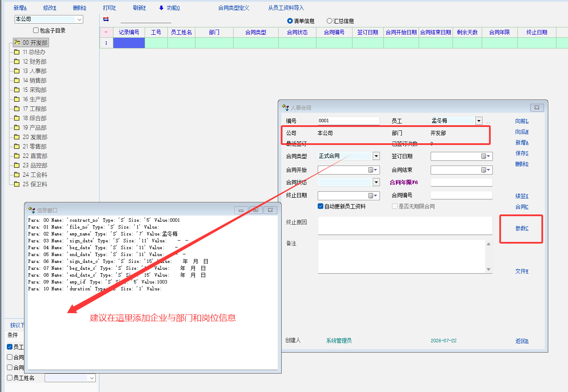Open 合同类型定义 from the toolbar
The width and height of the screenshot is (568, 392).
tap(234, 8)
